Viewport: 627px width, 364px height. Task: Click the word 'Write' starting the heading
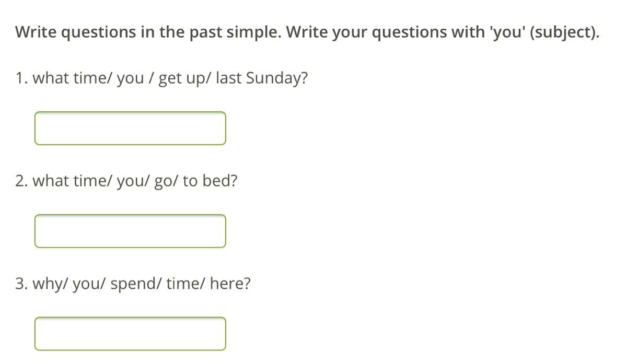(36, 32)
